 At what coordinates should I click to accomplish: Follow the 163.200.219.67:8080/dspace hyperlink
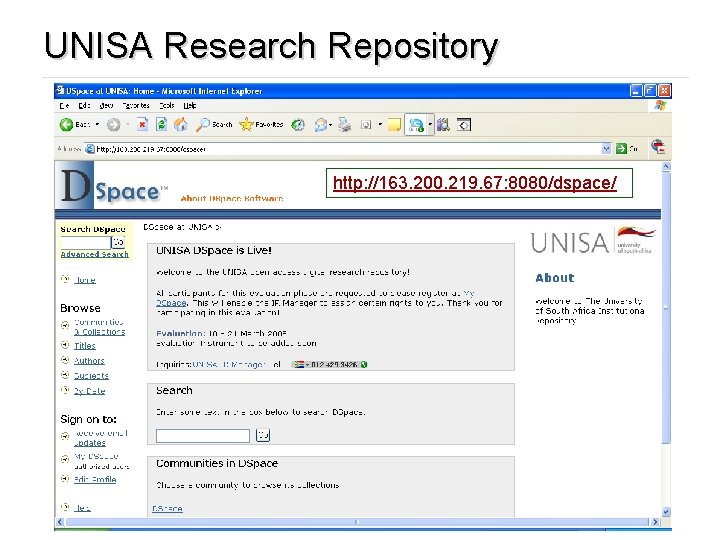click(475, 183)
